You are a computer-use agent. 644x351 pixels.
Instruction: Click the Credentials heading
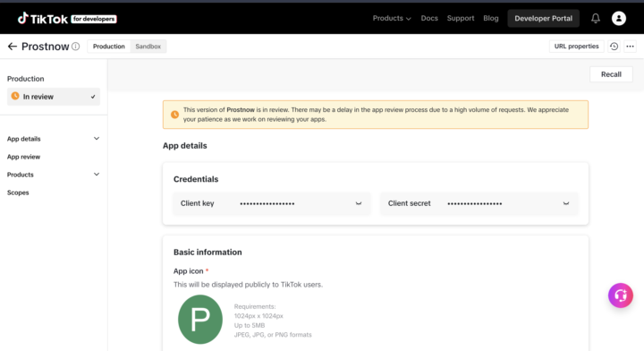coord(196,179)
